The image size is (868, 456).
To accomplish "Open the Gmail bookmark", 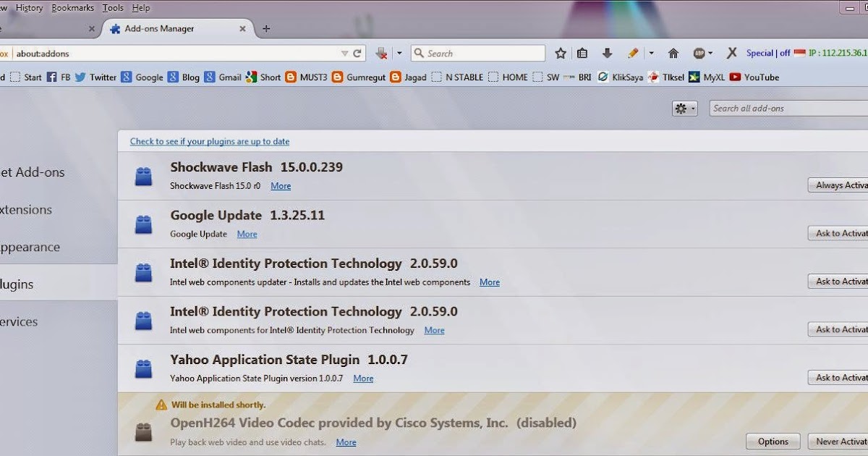I will (x=223, y=77).
